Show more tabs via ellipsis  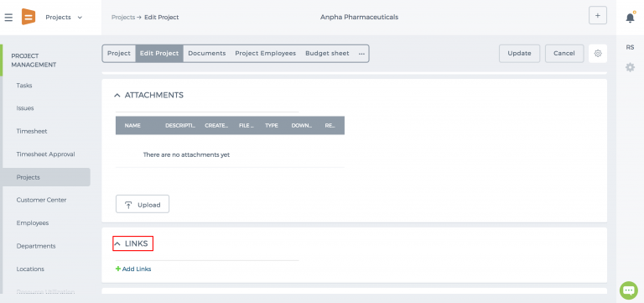361,54
